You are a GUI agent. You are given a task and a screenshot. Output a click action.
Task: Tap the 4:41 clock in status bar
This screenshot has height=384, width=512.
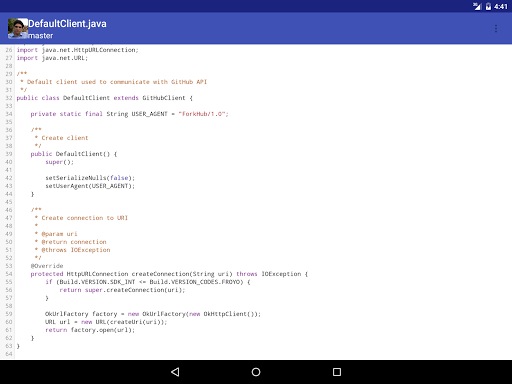click(x=501, y=6)
